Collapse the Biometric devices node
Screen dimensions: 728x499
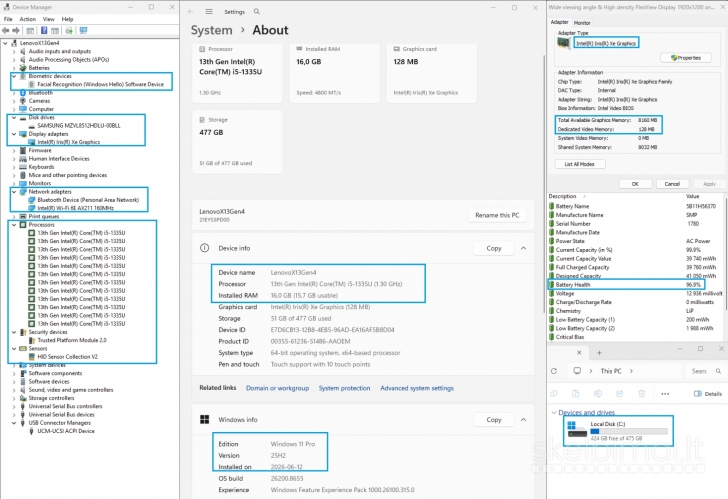point(14,76)
